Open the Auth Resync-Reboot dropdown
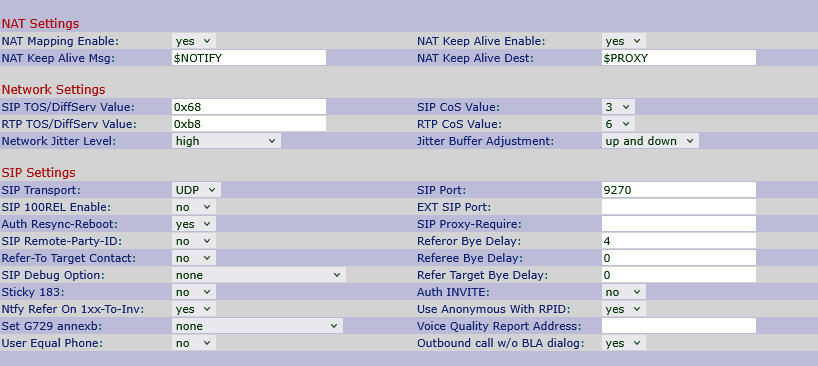This screenshot has height=366, width=818. click(x=194, y=224)
